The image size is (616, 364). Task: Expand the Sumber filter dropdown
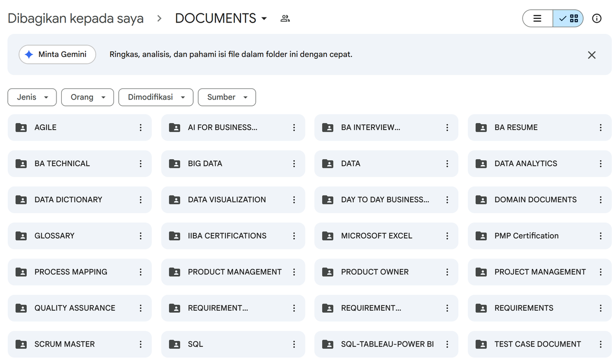[x=227, y=98]
